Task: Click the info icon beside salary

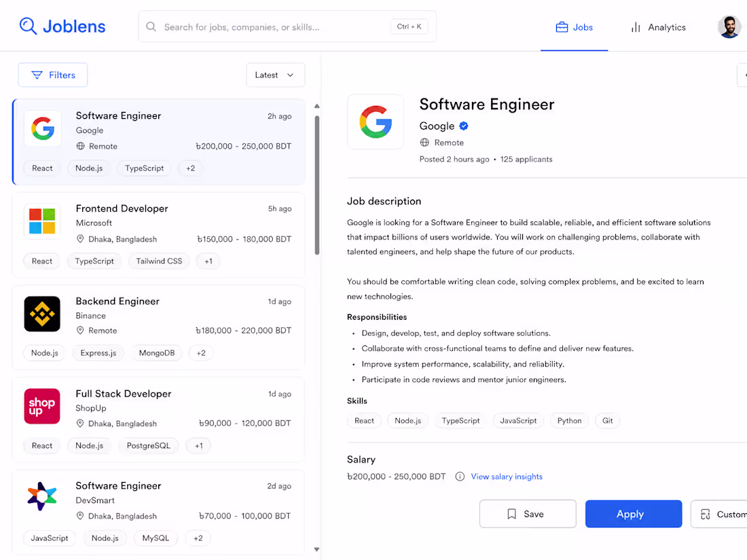Action: pyautogui.click(x=460, y=477)
